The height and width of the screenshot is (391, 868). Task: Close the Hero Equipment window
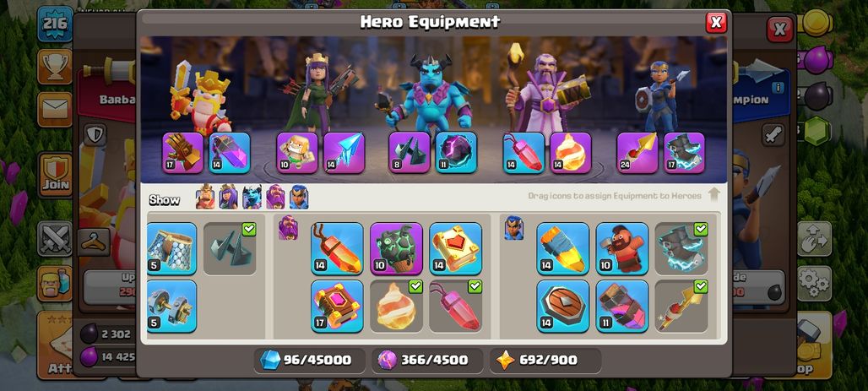pyautogui.click(x=716, y=22)
